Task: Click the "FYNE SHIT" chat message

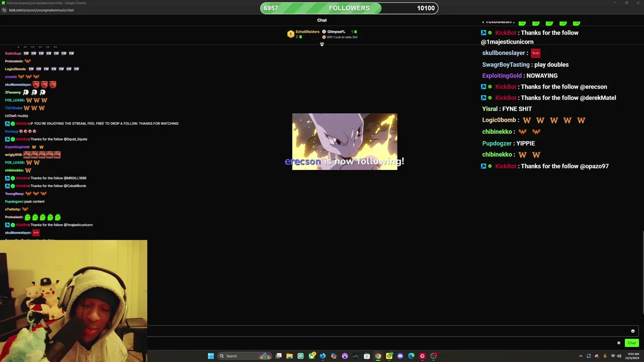Action: point(517,109)
